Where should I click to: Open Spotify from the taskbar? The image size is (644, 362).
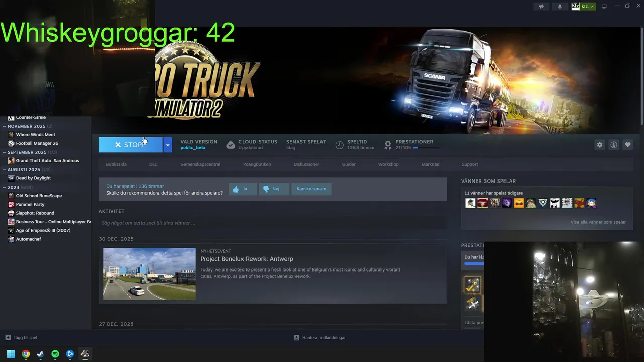(x=55, y=354)
